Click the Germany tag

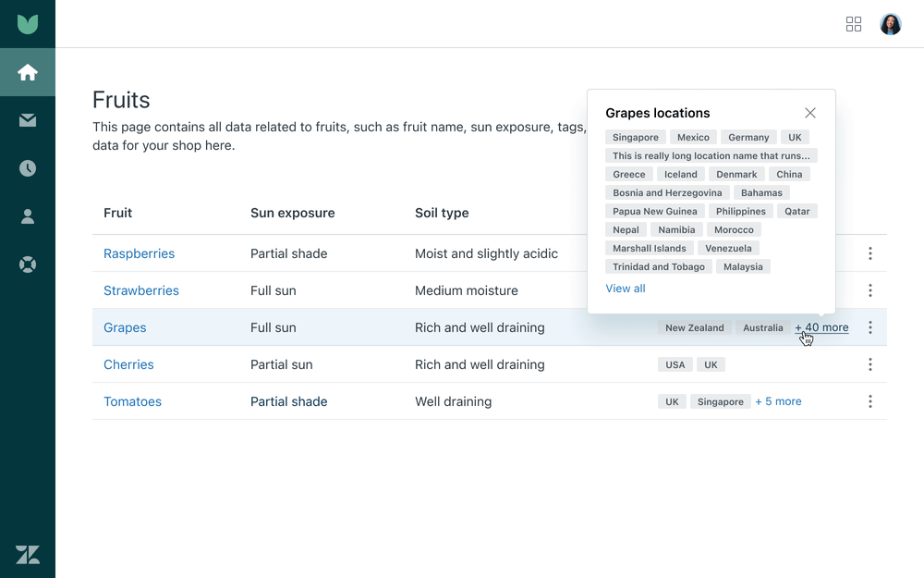point(748,138)
